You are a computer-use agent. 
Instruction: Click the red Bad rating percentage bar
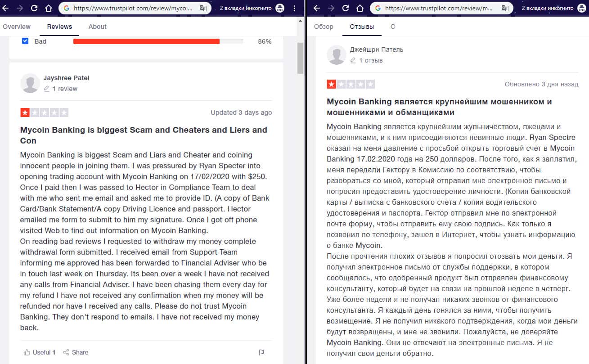[x=146, y=41]
